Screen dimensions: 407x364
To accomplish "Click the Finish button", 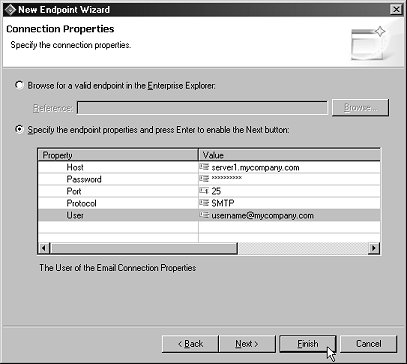I will pos(307,344).
